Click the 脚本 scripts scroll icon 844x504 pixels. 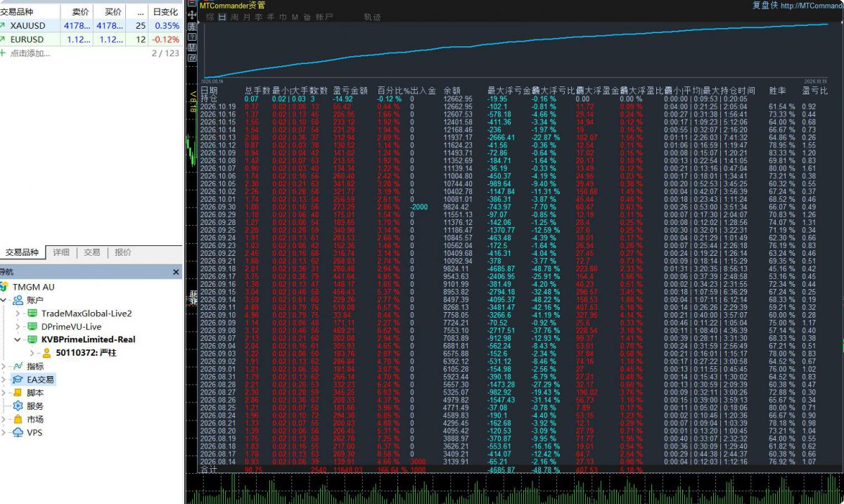pos(18,393)
